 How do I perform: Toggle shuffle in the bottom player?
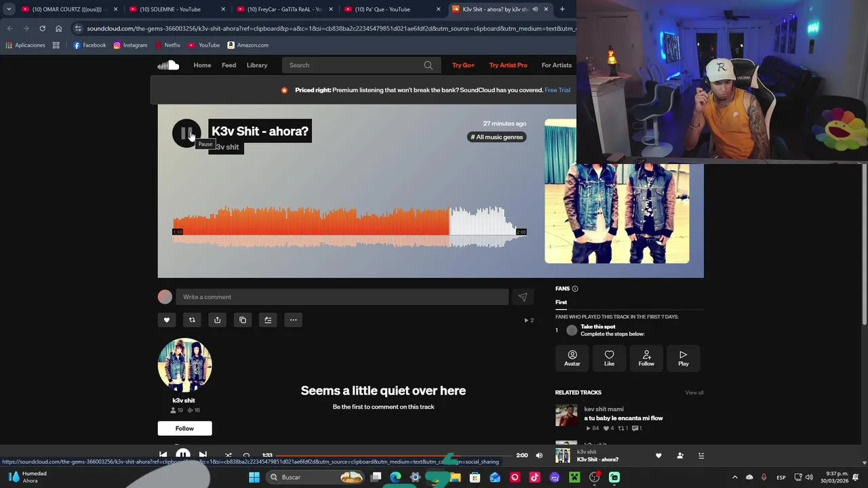(228, 455)
